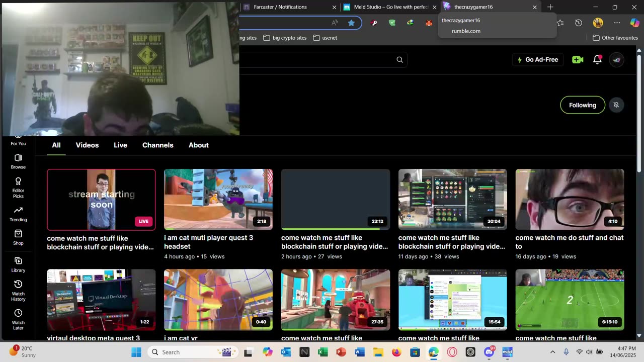Screen dimensions: 644x362
Task: Open the Edge profile avatar
Action: click(x=598, y=23)
